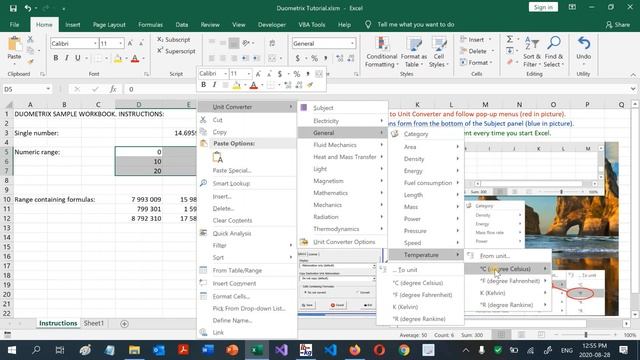This screenshot has width=640, height=360.
Task: Expand the Filter submenu
Action: pos(247,245)
